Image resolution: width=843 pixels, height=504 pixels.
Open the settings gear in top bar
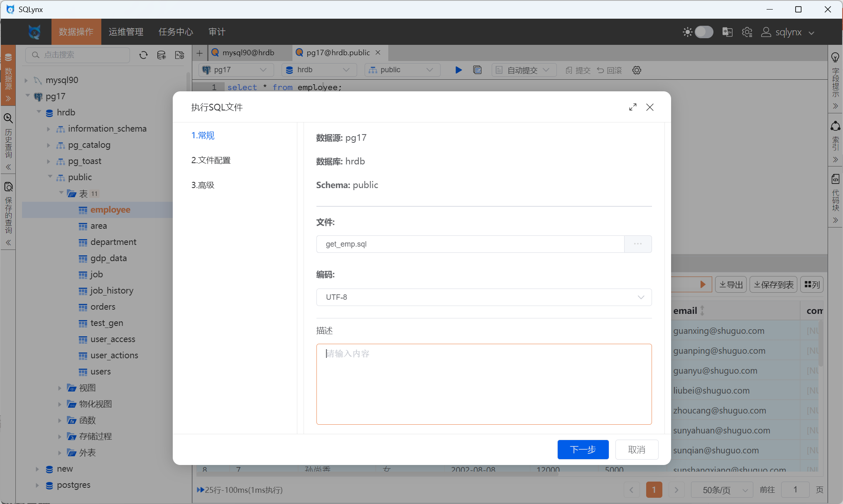pyautogui.click(x=747, y=32)
